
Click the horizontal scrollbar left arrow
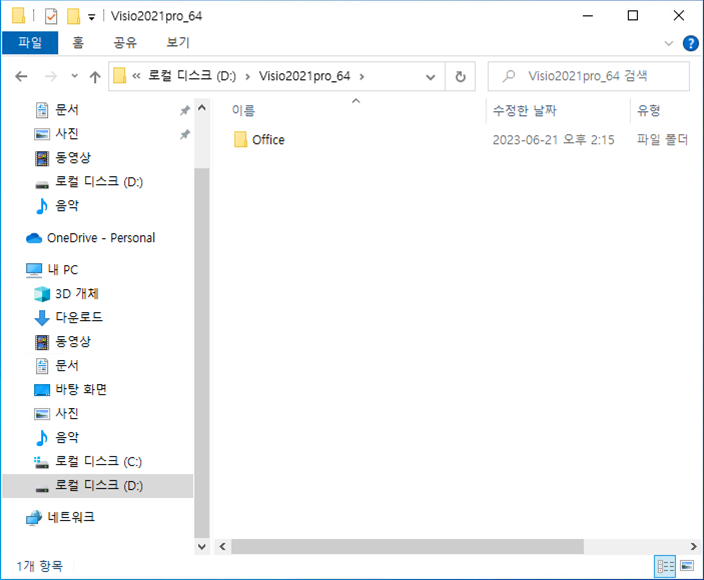tap(222, 547)
